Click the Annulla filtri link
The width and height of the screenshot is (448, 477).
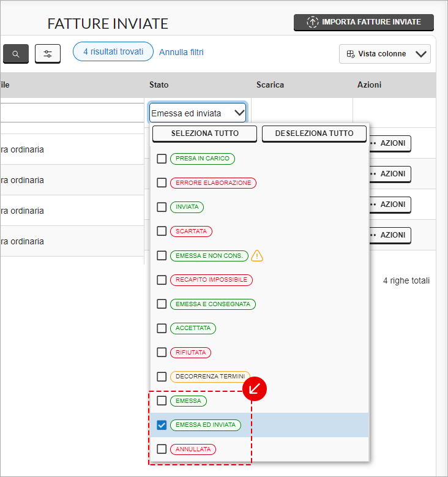pyautogui.click(x=181, y=52)
